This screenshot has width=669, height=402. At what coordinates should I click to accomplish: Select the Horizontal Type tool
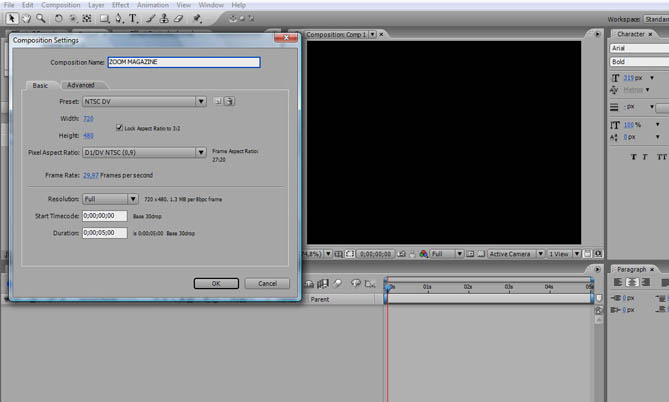(133, 18)
